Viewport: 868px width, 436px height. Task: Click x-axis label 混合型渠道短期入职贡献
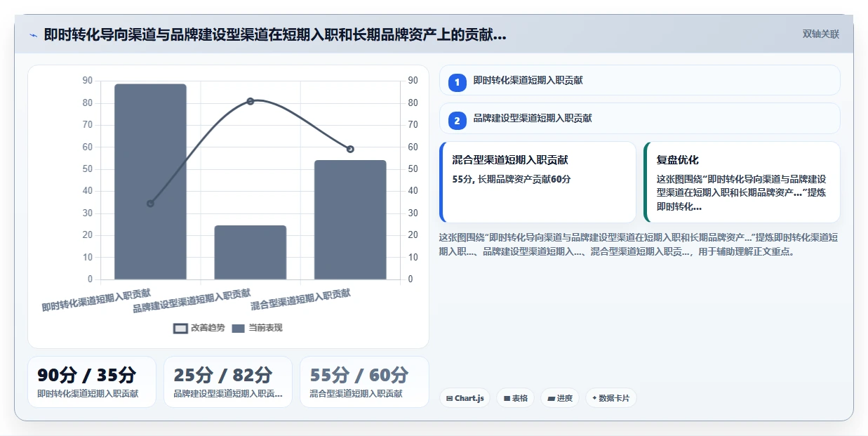300,299
